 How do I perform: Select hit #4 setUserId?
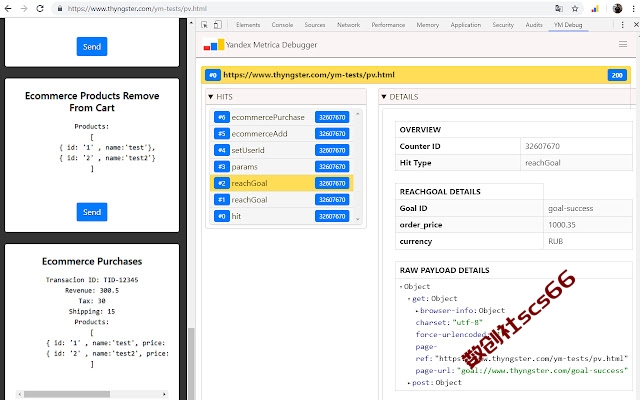281,150
